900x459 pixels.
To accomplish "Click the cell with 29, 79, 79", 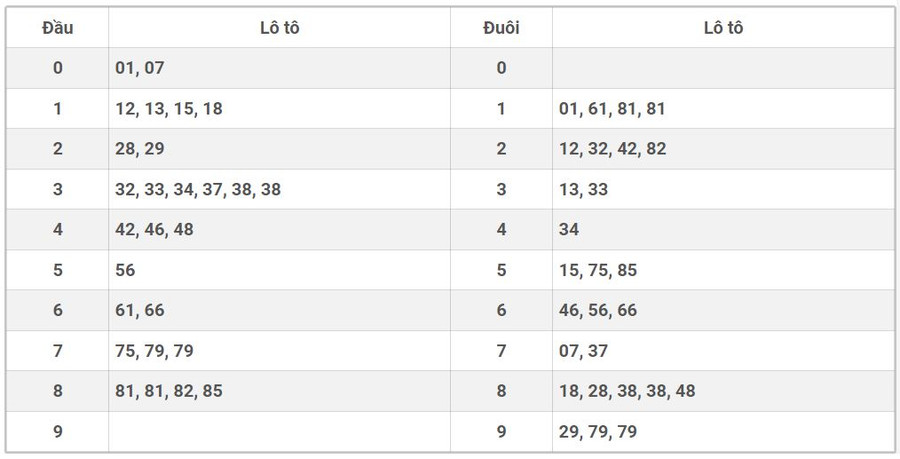I will point(598,432).
